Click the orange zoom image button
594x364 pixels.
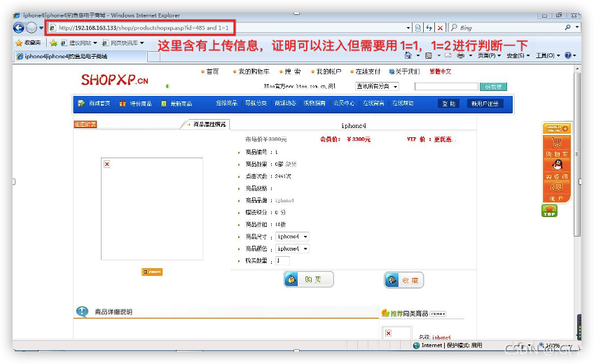pos(152,272)
